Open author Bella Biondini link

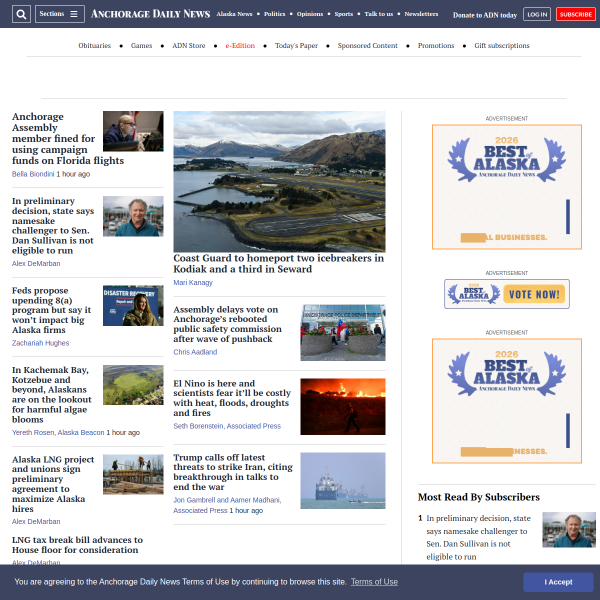[33, 174]
